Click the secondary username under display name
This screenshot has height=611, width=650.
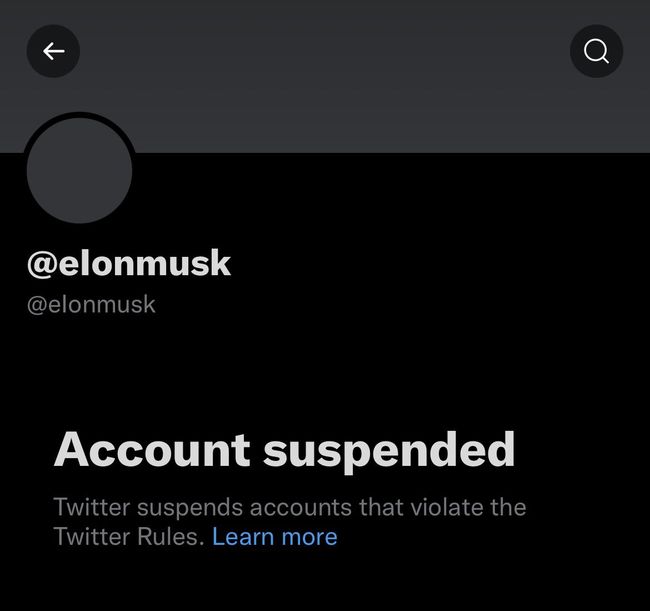pos(91,305)
